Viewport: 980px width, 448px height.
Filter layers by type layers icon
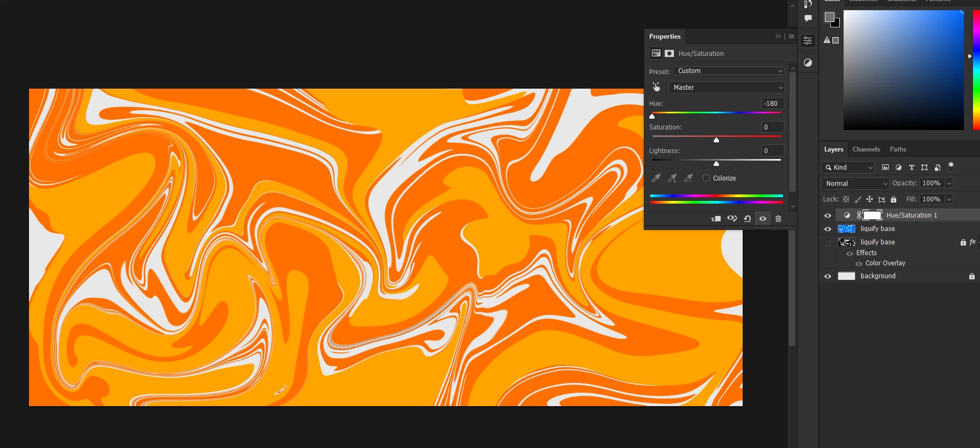pos(911,167)
